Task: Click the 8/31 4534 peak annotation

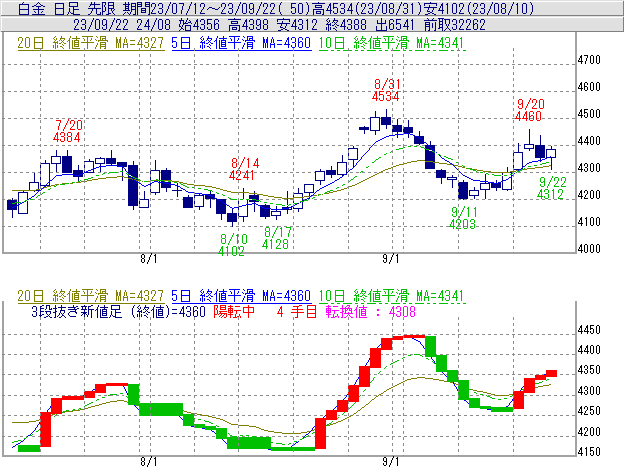Action: click(386, 90)
